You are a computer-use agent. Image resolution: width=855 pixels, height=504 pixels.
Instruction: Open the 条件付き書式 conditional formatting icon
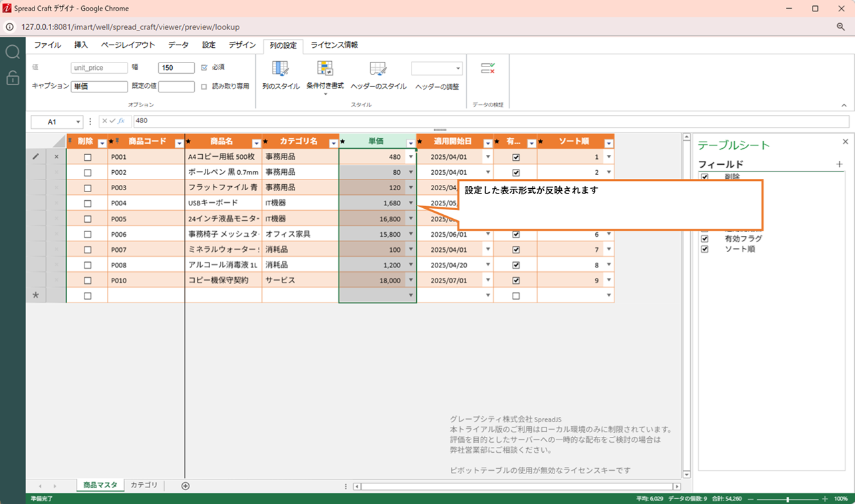click(325, 68)
